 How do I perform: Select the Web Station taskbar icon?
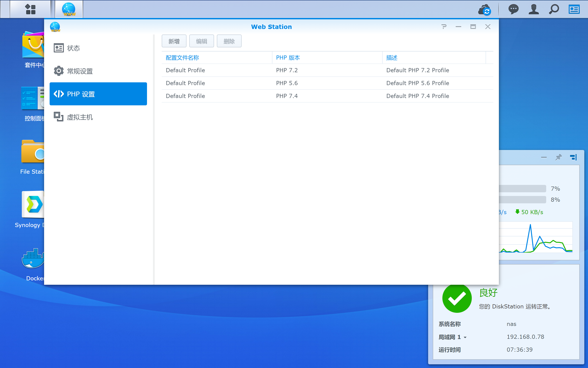coord(69,9)
